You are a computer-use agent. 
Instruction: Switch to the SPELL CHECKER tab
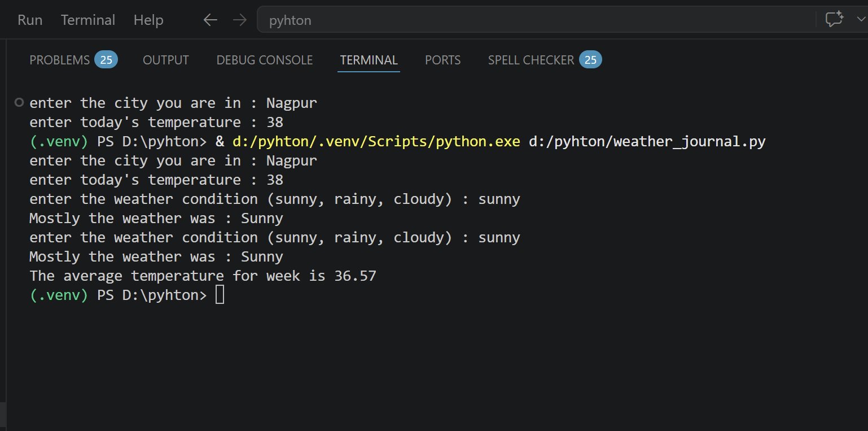(531, 60)
